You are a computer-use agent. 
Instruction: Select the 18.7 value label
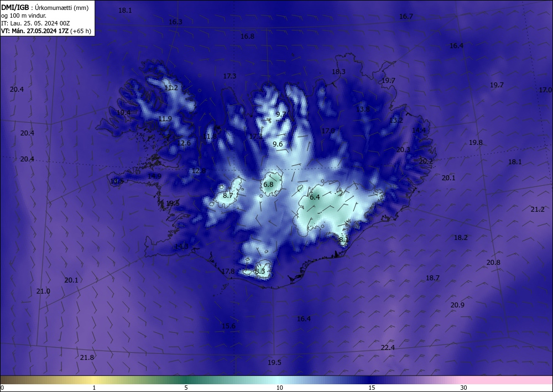click(433, 278)
